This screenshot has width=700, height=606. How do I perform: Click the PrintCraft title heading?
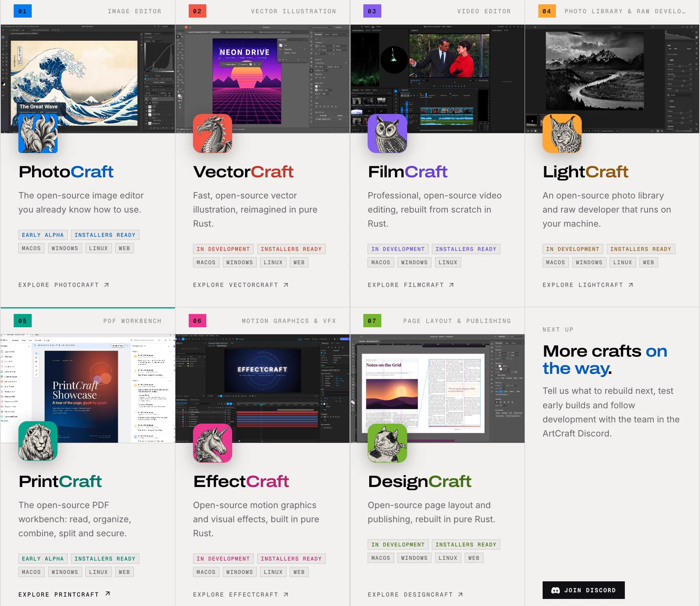60,482
